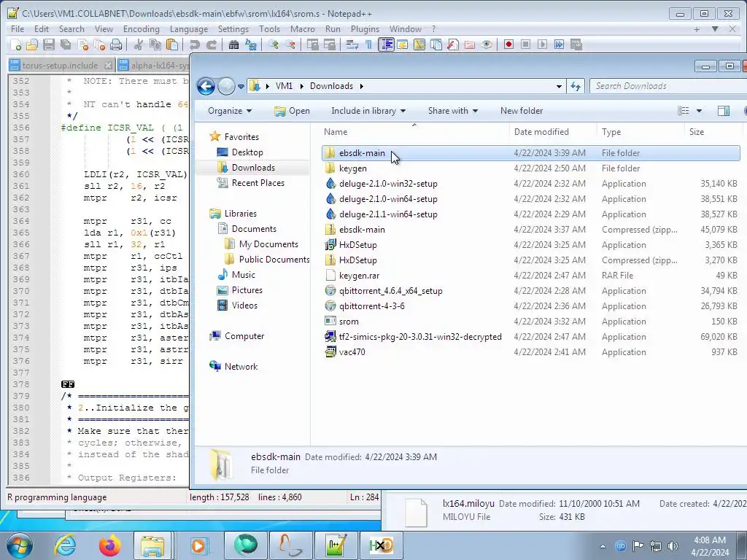Click the Zoom Out icon in Notepad++
747x560 pixels.
[x=290, y=44]
